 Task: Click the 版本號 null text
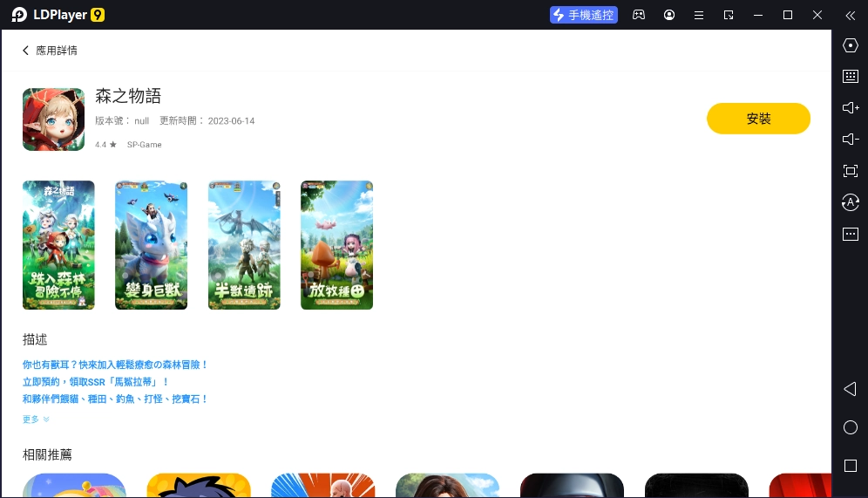click(x=122, y=120)
